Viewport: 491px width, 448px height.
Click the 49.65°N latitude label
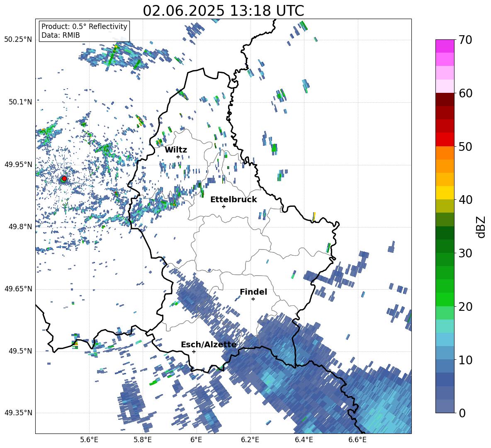click(x=18, y=288)
